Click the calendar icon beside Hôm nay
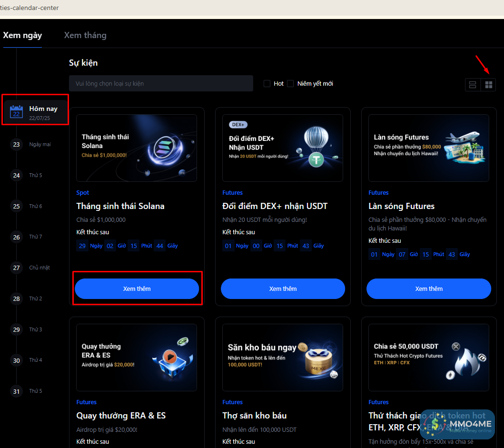 [x=16, y=112]
